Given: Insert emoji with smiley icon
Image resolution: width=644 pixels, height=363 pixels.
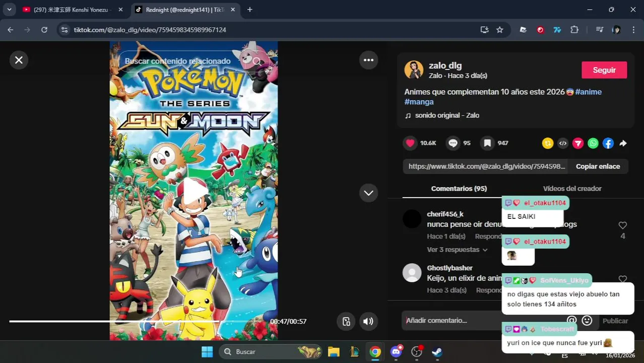Looking at the screenshot, I should 587,321.
